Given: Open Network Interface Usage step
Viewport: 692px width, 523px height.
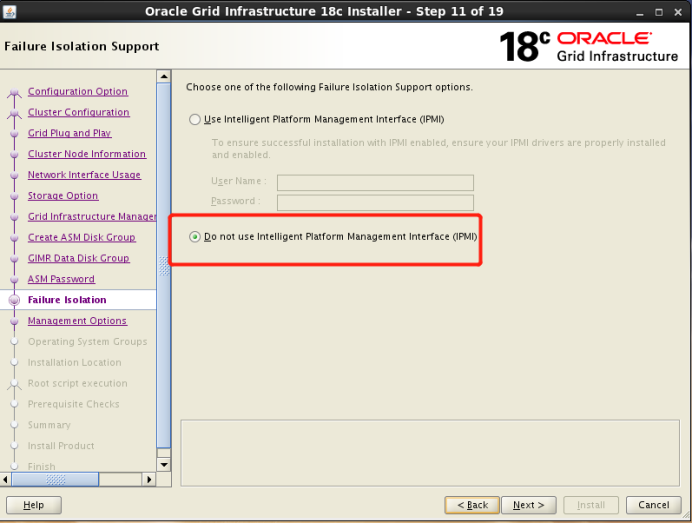Looking at the screenshot, I should click(x=84, y=175).
